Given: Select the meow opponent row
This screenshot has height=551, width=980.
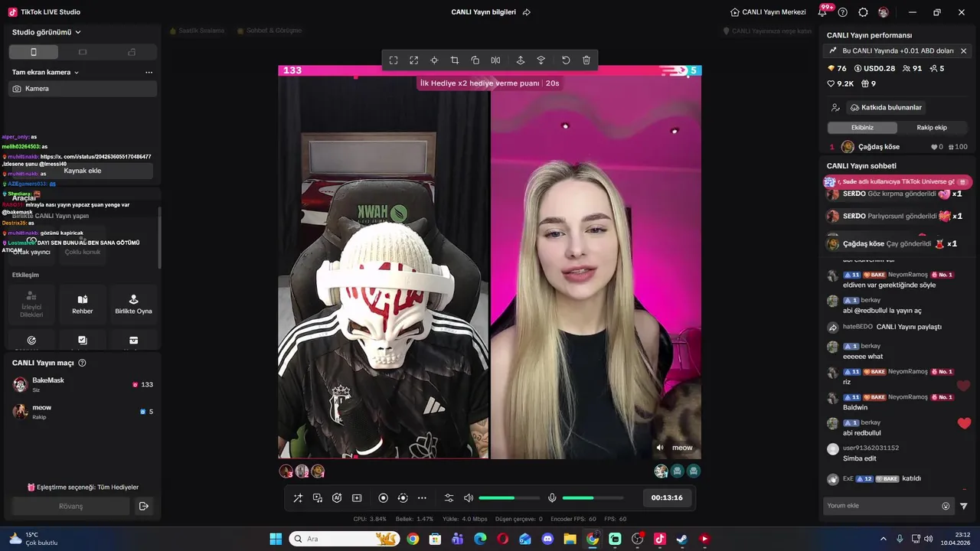Looking at the screenshot, I should pos(83,412).
